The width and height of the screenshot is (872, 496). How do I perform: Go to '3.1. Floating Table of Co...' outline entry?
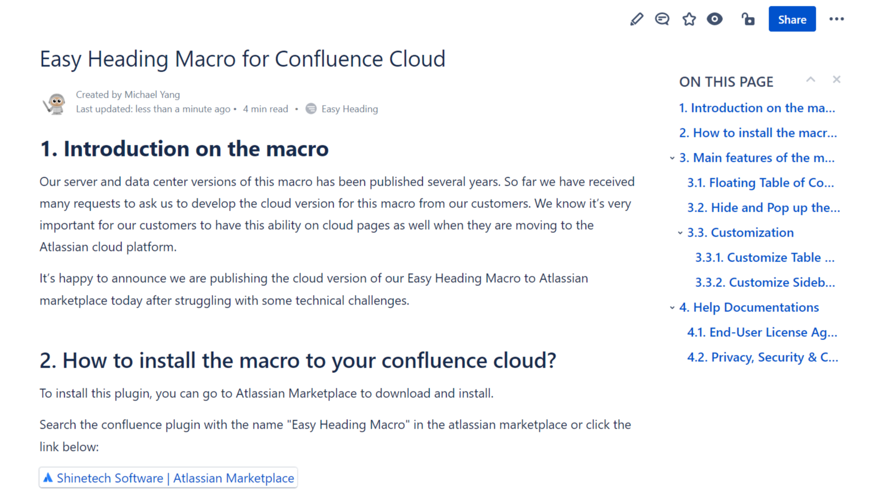coord(760,183)
